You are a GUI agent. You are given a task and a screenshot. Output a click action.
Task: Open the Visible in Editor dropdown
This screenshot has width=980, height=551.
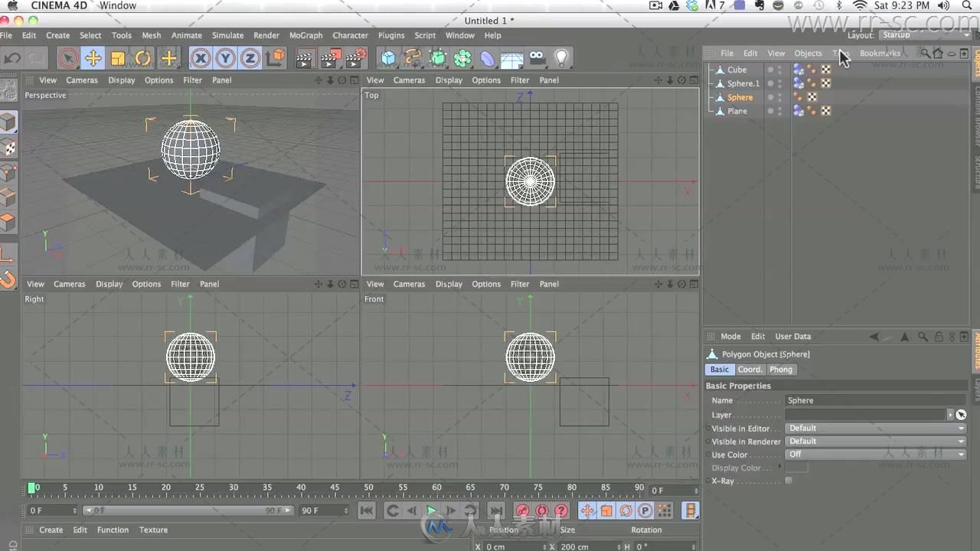point(876,429)
